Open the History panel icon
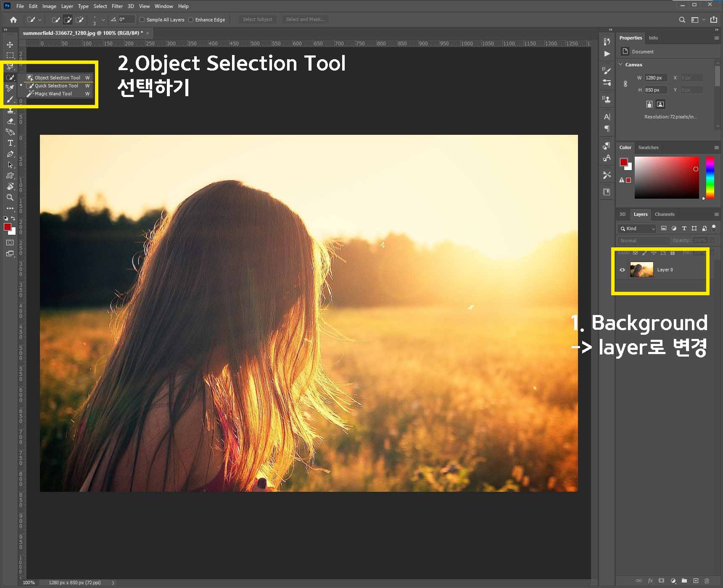The image size is (723, 588). pyautogui.click(x=607, y=42)
